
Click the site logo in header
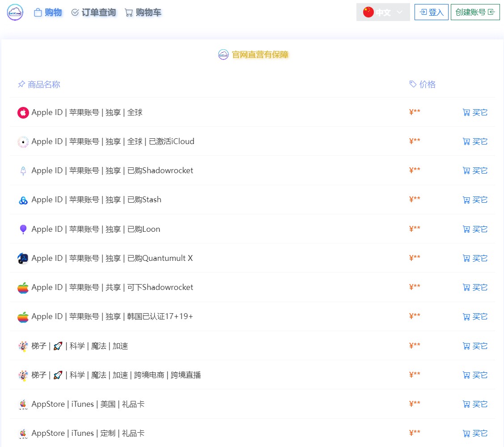coord(15,12)
